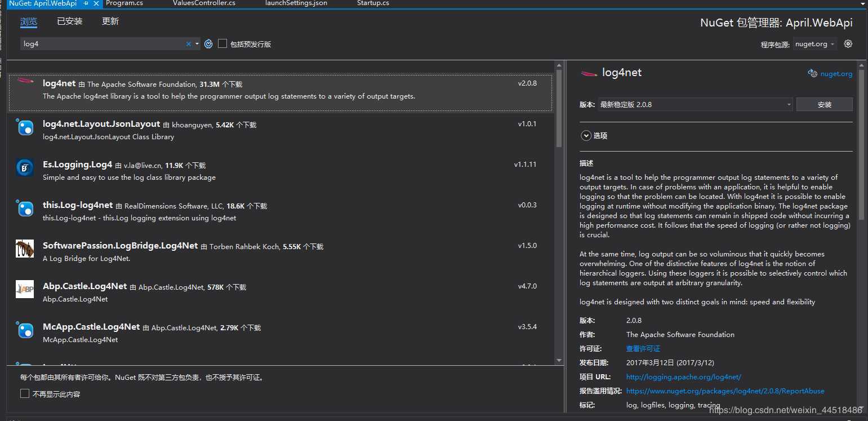Click the 2017年3月12日 publish date value
Viewport: 868px width, 421px height.
click(x=670, y=363)
